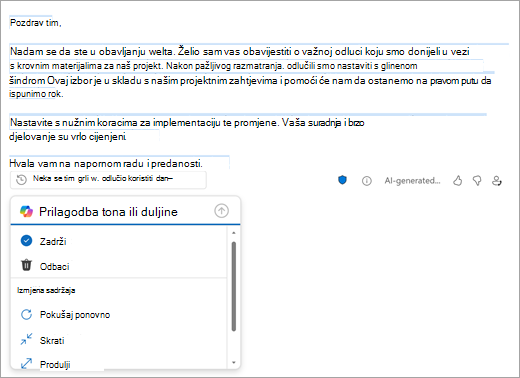Submit with the up-arrow send icon
Viewport: 520px width, 378px height.
coord(221,211)
